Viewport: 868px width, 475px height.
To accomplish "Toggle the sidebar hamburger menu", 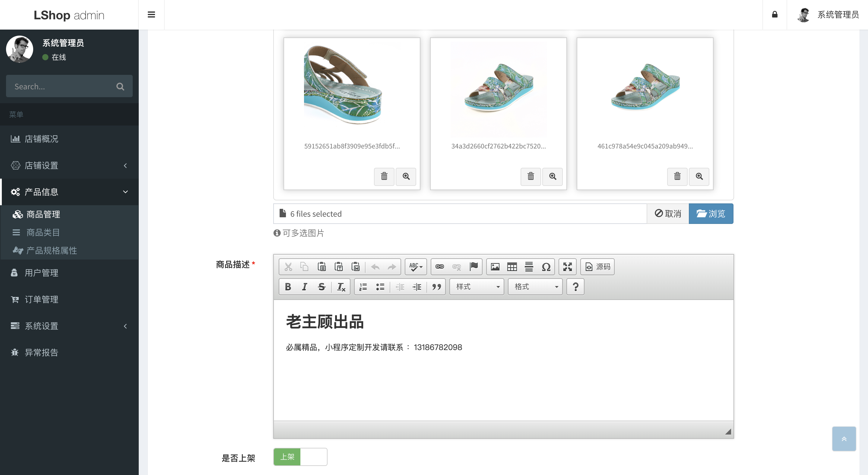I will (151, 14).
